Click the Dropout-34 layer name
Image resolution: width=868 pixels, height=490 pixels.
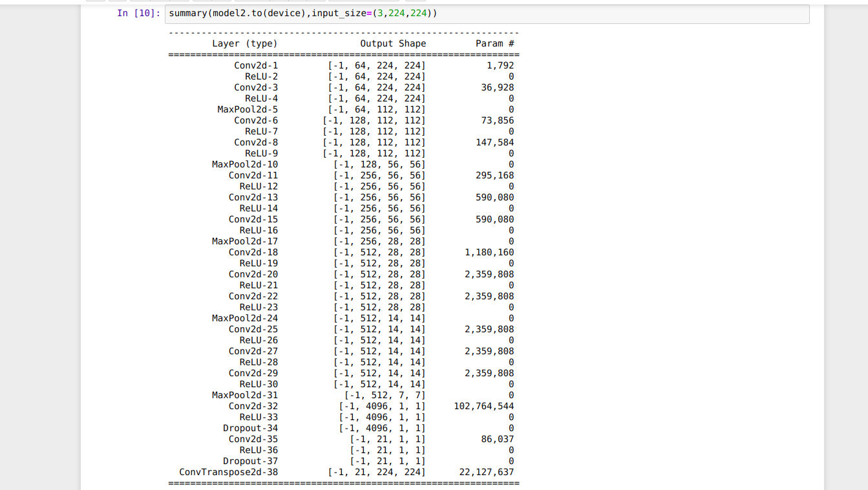coord(251,428)
